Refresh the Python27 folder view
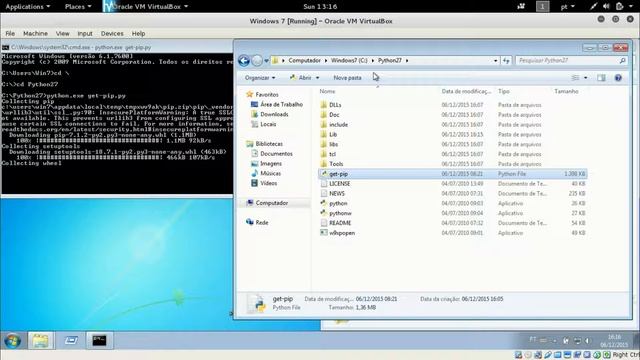The height and width of the screenshot is (360, 640). (506, 60)
